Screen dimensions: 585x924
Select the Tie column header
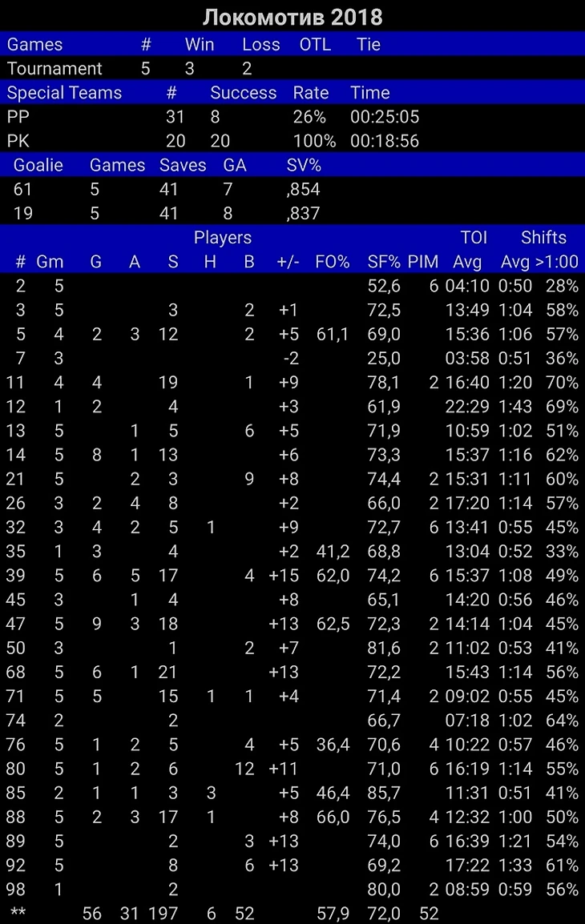point(368,44)
